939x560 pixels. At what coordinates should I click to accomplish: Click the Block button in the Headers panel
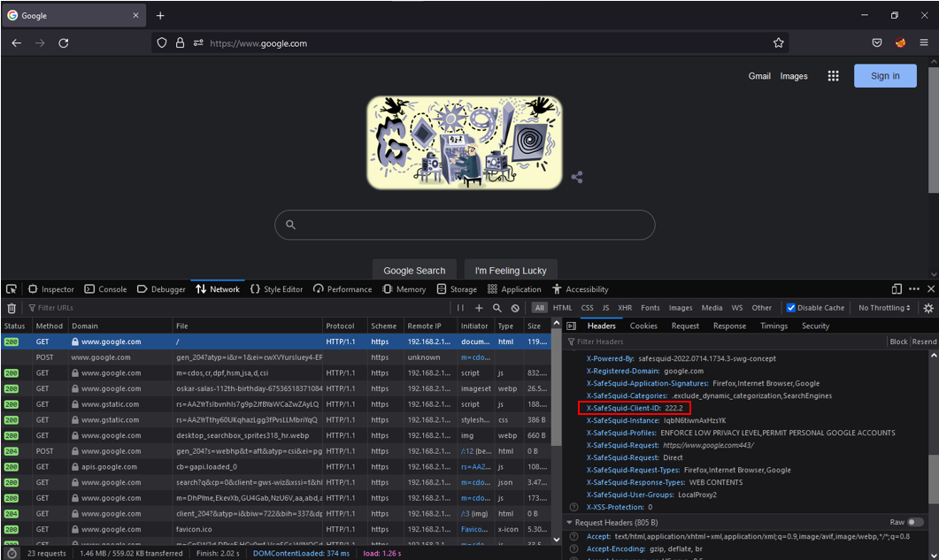[x=898, y=341]
